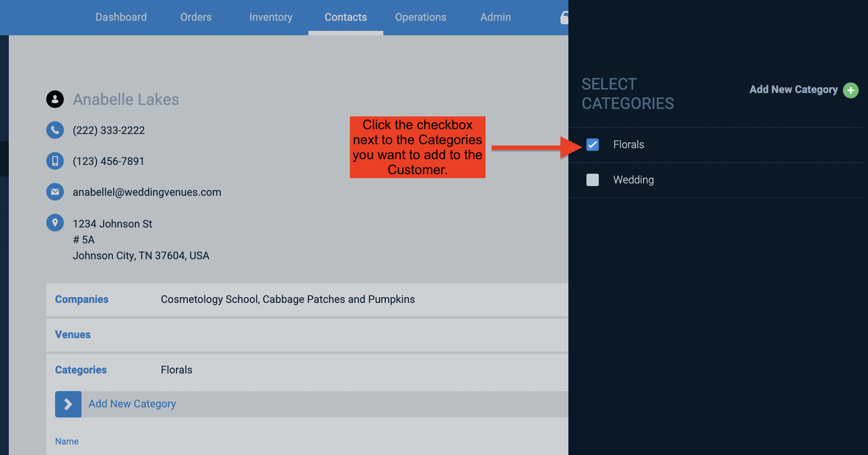Image resolution: width=868 pixels, height=455 pixels.
Task: Click the Florals label in Select Categories
Action: point(629,145)
